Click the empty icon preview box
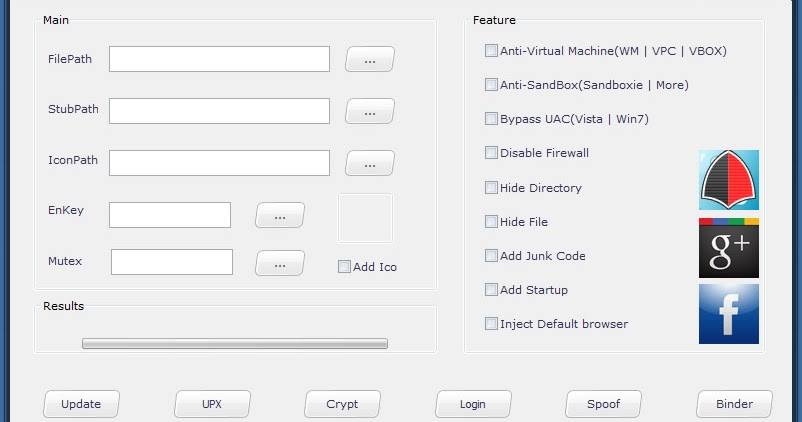This screenshot has width=802, height=422. pyautogui.click(x=365, y=218)
